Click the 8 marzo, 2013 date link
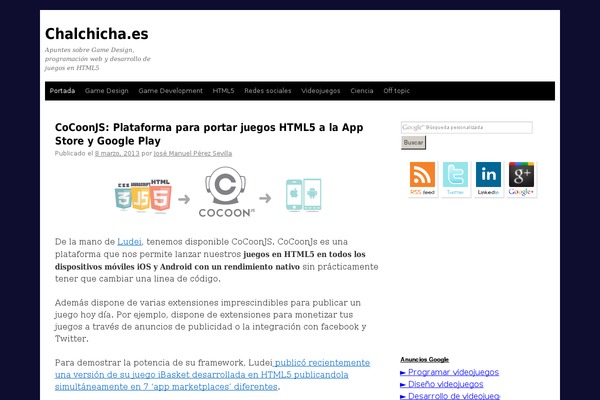Image resolution: width=600 pixels, height=400 pixels. pyautogui.click(x=117, y=153)
